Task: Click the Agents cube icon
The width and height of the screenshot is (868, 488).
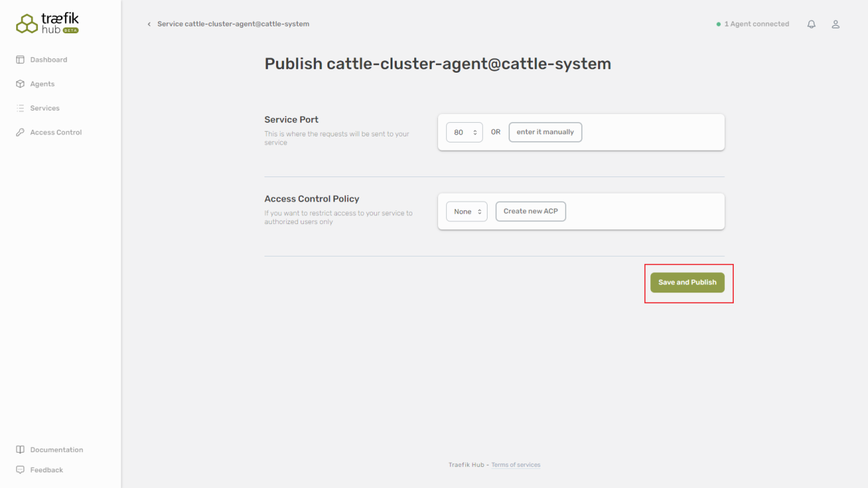Action: [x=20, y=84]
